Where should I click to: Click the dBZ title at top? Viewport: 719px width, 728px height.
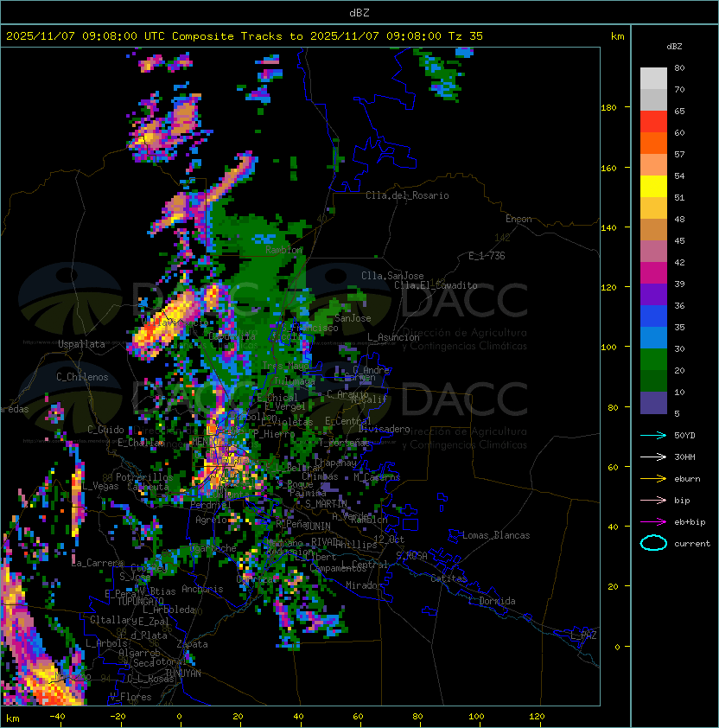(x=359, y=12)
